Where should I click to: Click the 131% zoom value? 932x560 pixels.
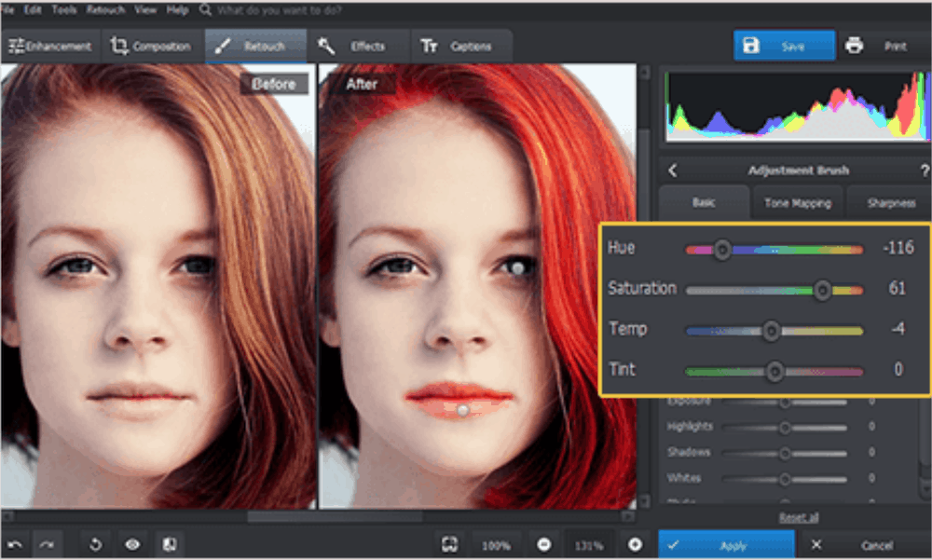pos(588,545)
